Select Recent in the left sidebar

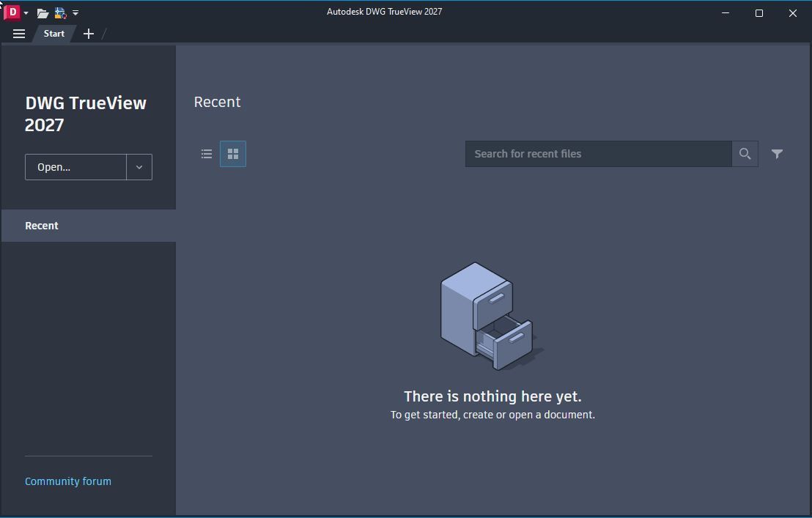pos(89,226)
